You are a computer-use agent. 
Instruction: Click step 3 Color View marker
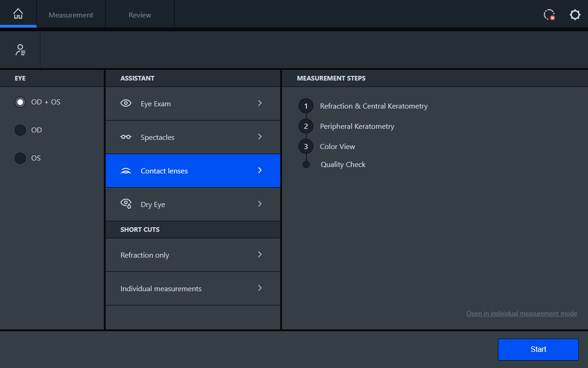click(306, 147)
